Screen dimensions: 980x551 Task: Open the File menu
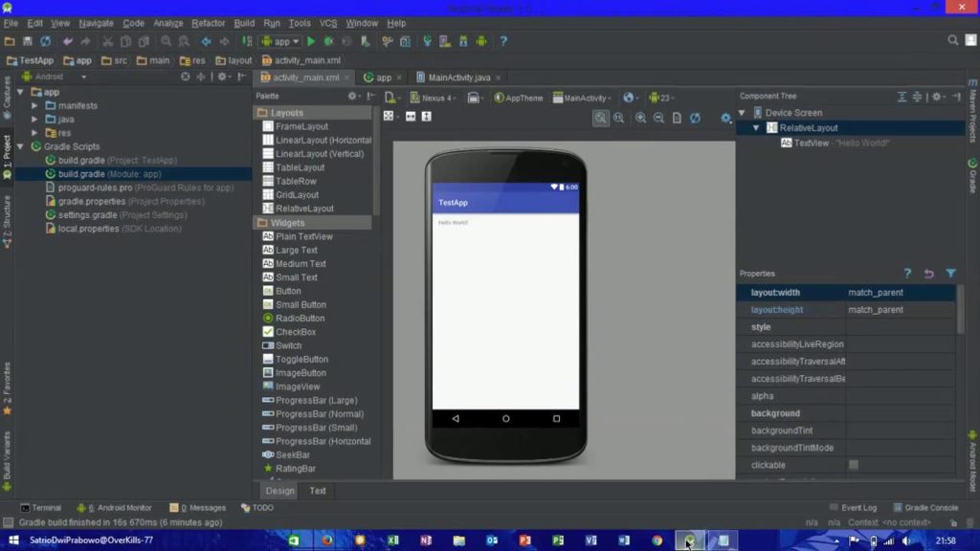coord(11,23)
